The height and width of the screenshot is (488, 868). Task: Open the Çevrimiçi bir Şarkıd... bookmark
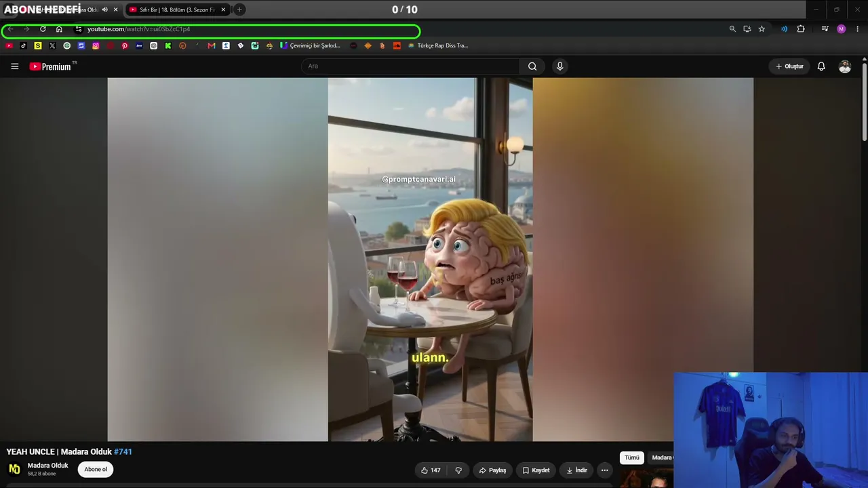(x=310, y=46)
